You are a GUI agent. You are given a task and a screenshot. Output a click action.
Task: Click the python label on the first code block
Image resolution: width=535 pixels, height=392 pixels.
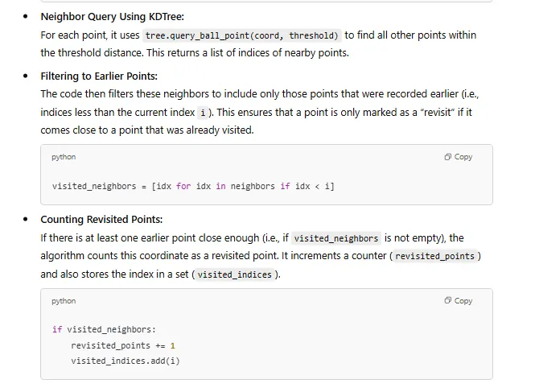tap(64, 157)
